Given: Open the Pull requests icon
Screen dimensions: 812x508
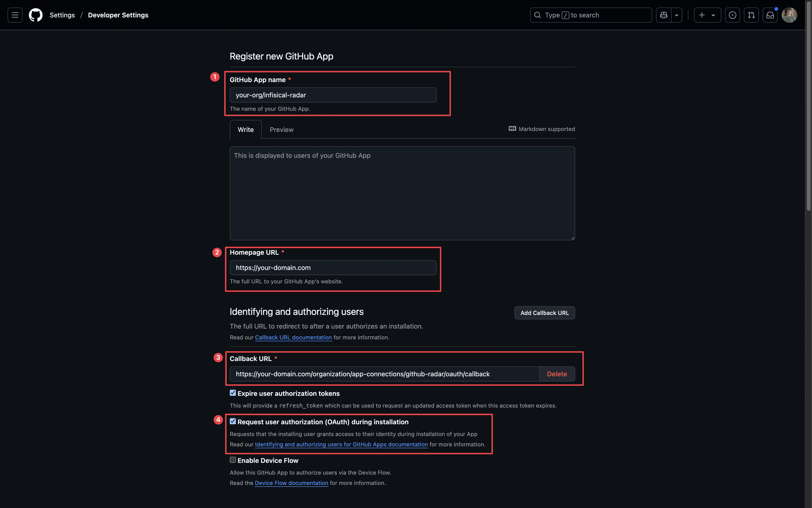Looking at the screenshot, I should (751, 15).
